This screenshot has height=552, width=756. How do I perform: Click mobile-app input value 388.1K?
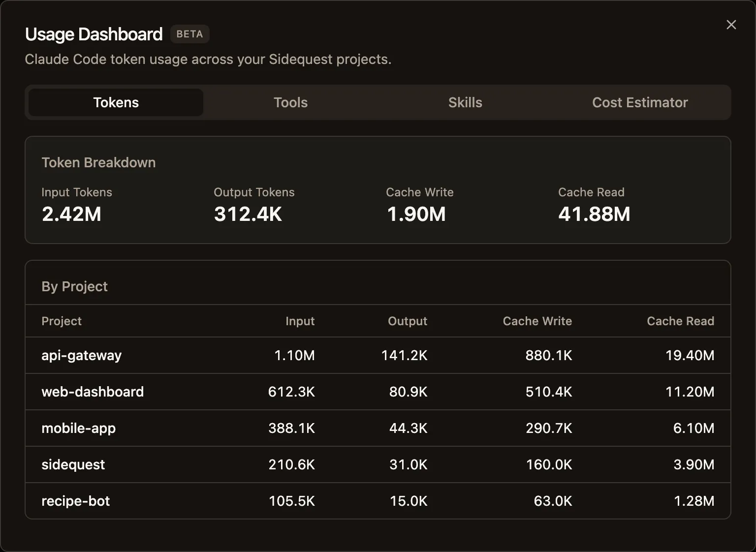[x=291, y=428]
